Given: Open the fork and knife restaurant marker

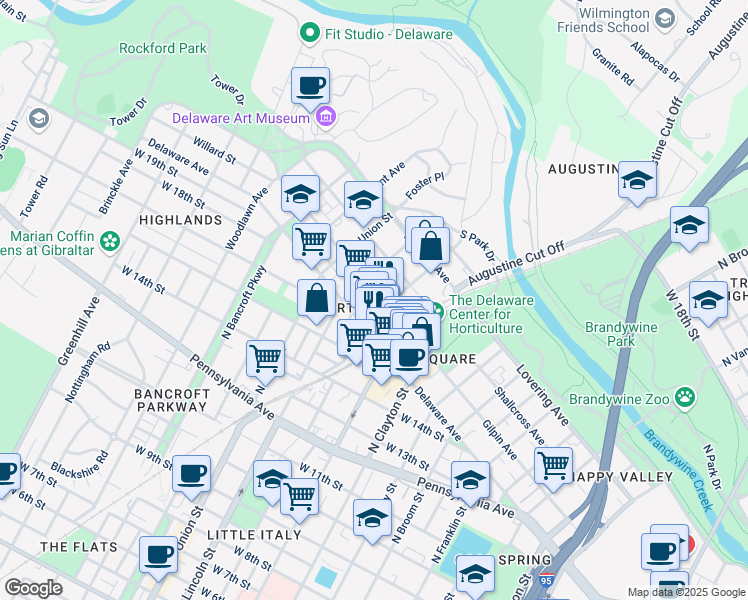Looking at the screenshot, I should click(x=374, y=300).
